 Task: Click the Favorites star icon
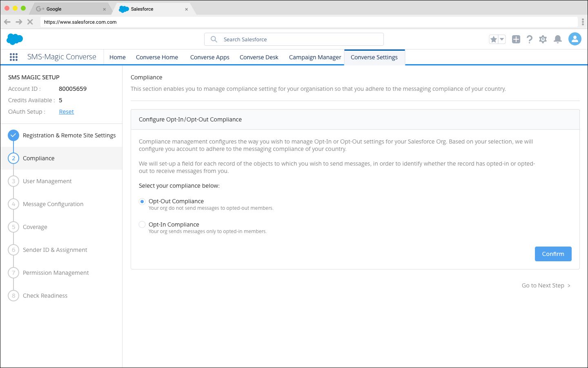coord(493,39)
